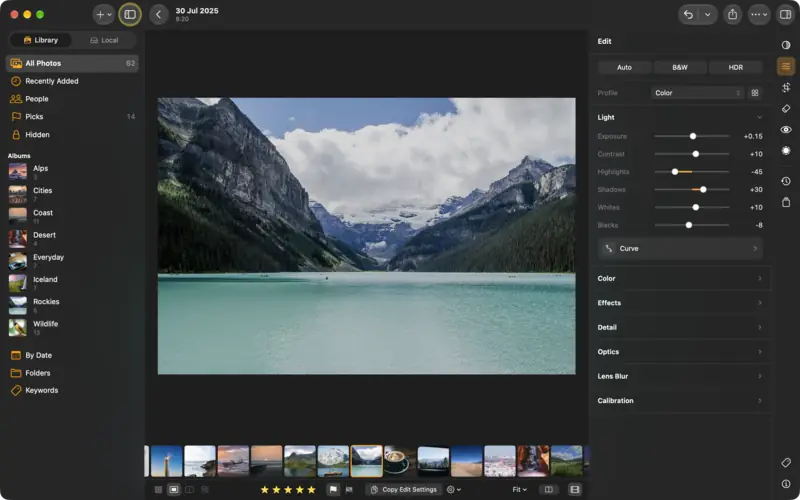Toggle the left sidebar panel
This screenshot has height=500, width=800.
pyautogui.click(x=130, y=14)
